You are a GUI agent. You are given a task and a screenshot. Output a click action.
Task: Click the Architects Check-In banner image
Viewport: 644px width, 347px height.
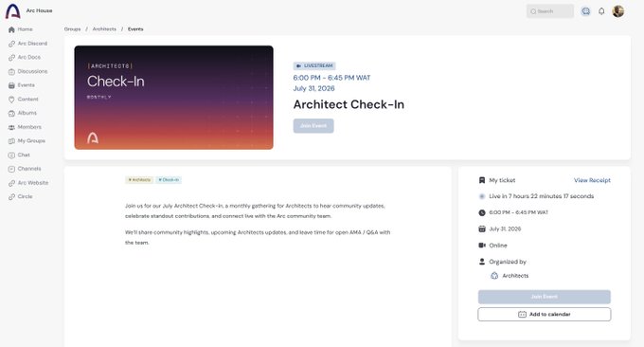coord(173,98)
